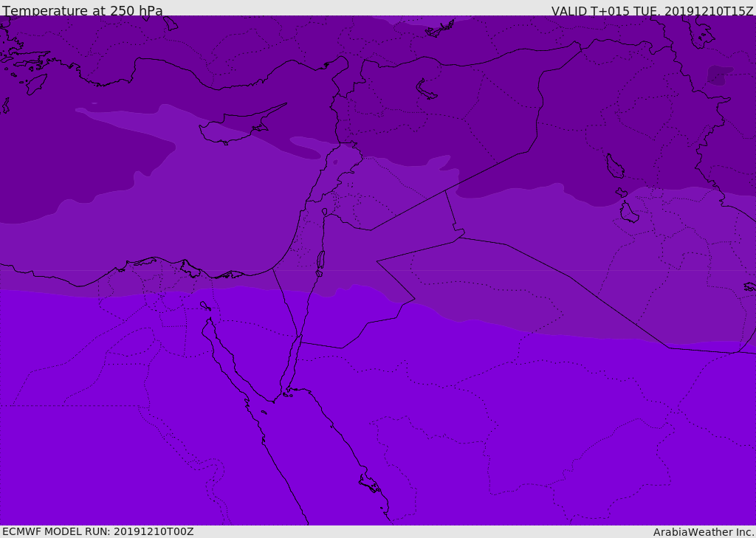Click the 'VALID T+015 TUE. 20191210T15Z' timestamp

click(x=653, y=11)
